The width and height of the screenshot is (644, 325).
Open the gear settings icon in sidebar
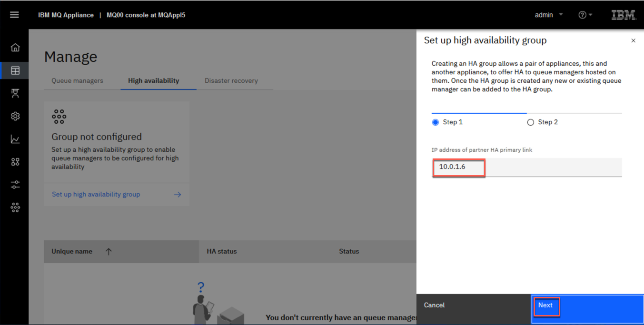click(x=15, y=116)
